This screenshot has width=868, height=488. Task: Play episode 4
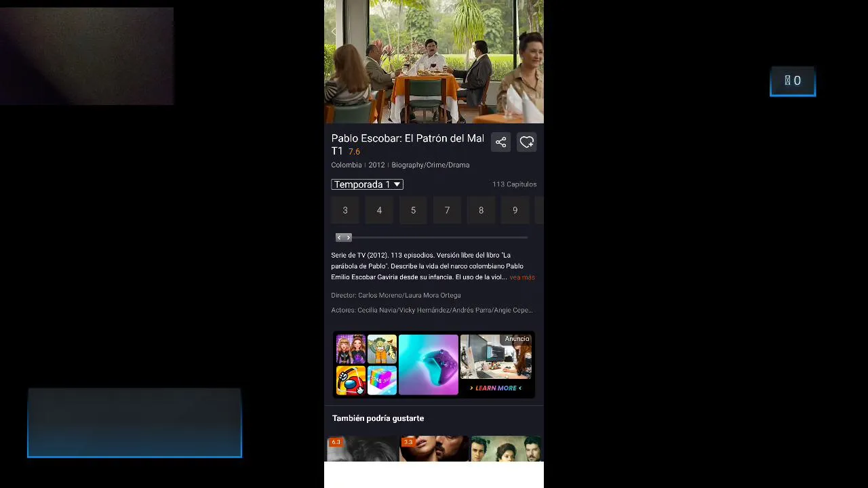379,210
